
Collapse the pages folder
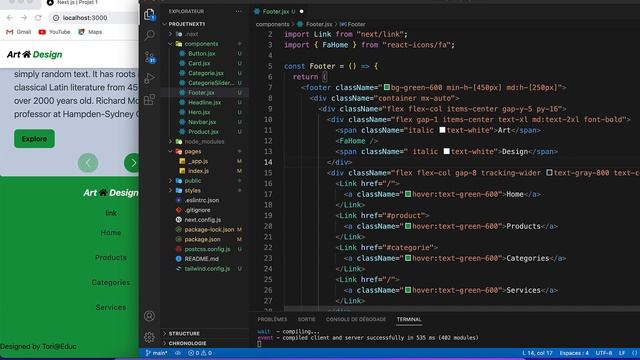click(x=193, y=151)
